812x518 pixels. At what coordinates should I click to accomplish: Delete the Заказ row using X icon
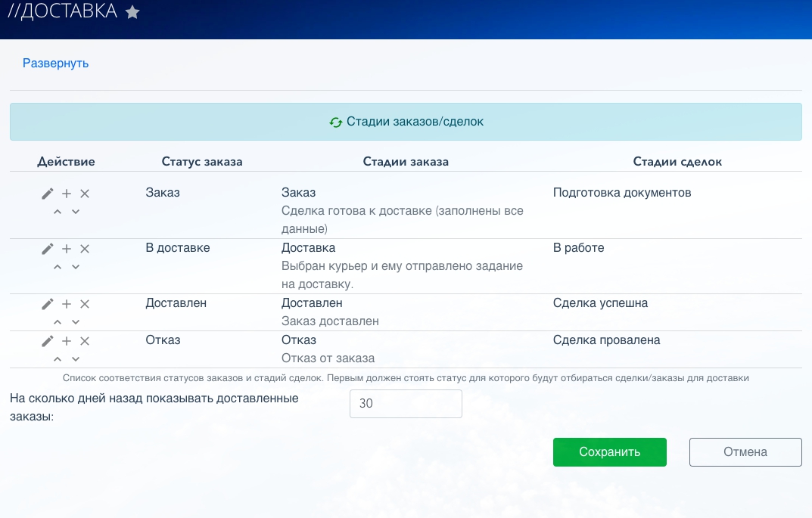85,194
